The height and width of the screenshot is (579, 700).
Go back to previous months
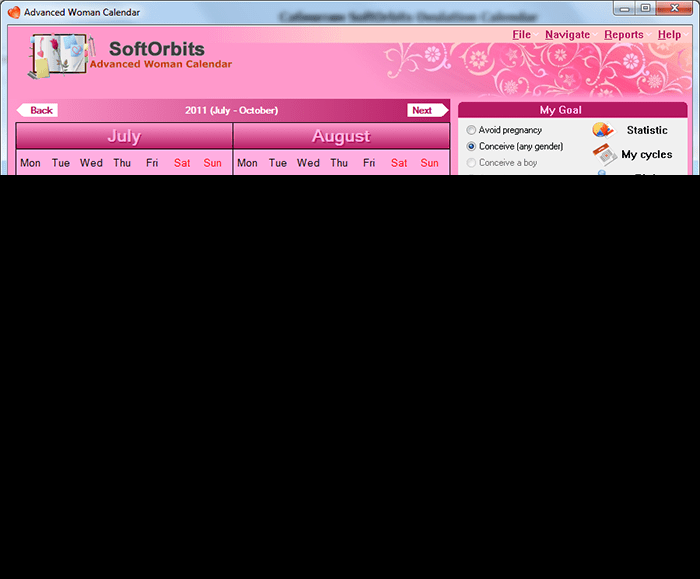[38, 110]
